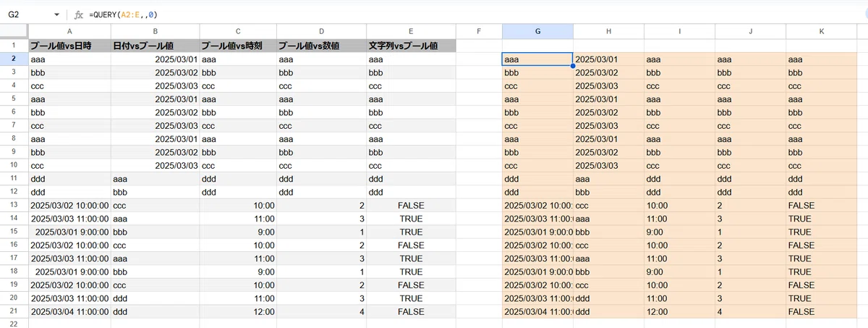This screenshot has width=868, height=328.
Task: Select column B header
Action: point(155,31)
